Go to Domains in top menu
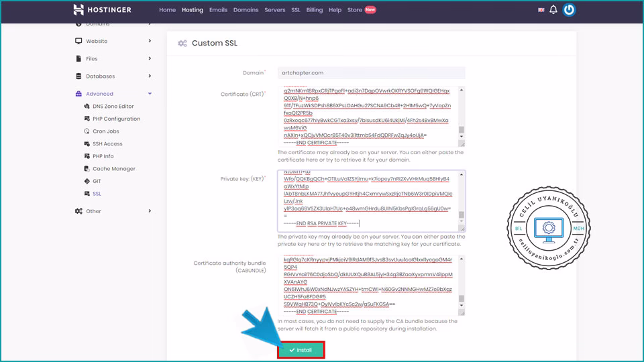The width and height of the screenshot is (644, 362). (246, 10)
